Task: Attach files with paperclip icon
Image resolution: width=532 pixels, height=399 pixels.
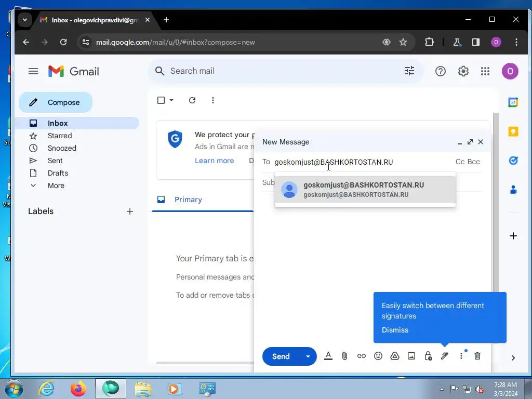Action: [x=345, y=356]
